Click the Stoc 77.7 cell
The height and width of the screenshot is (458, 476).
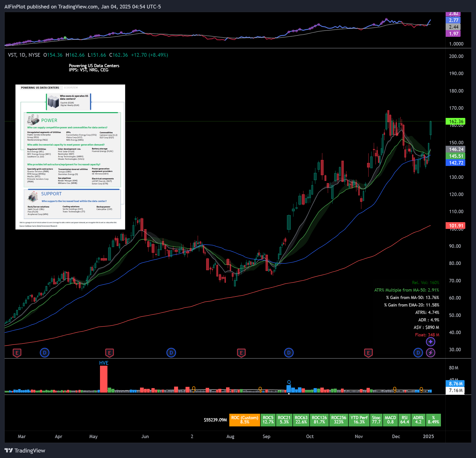click(376, 420)
